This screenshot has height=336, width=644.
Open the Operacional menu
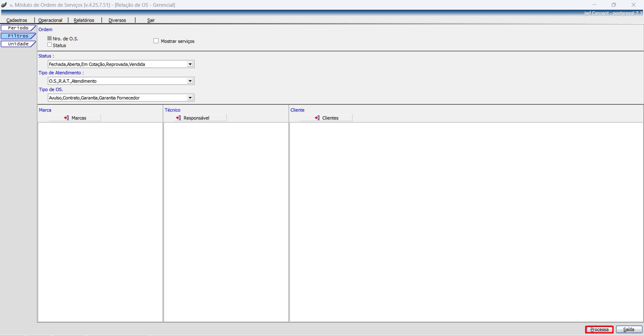[50, 20]
